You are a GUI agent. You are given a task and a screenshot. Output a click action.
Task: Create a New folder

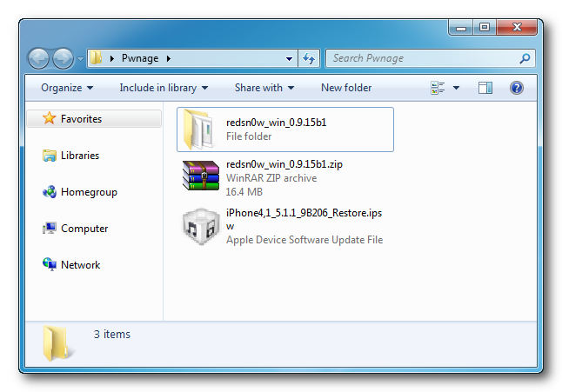346,88
